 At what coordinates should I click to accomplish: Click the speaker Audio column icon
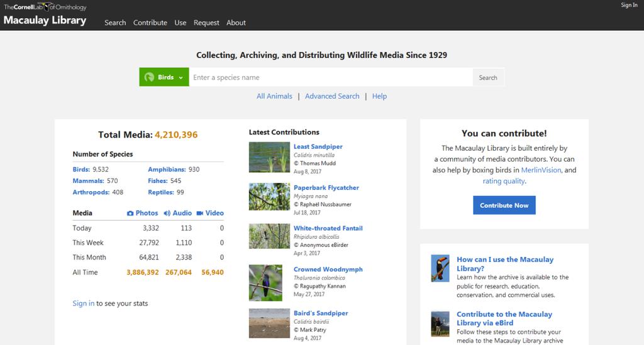pos(167,213)
